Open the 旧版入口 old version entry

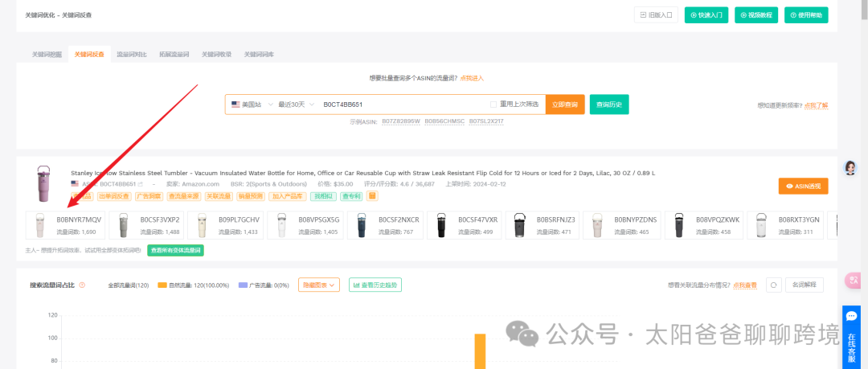(x=656, y=15)
